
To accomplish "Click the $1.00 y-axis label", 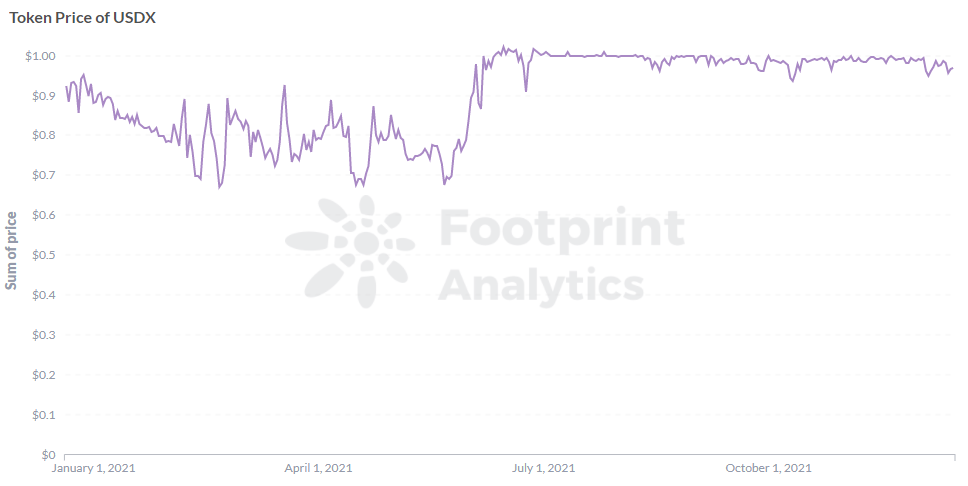I will (x=40, y=56).
